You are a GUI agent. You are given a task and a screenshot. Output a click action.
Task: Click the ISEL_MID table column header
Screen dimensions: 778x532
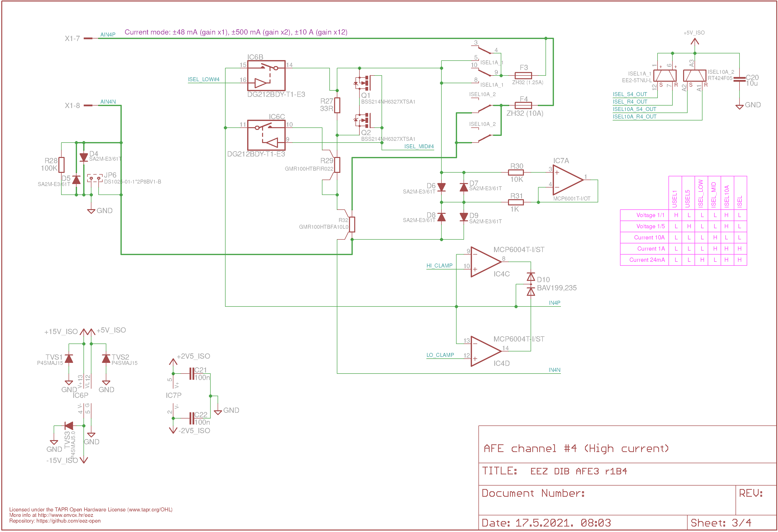click(713, 194)
